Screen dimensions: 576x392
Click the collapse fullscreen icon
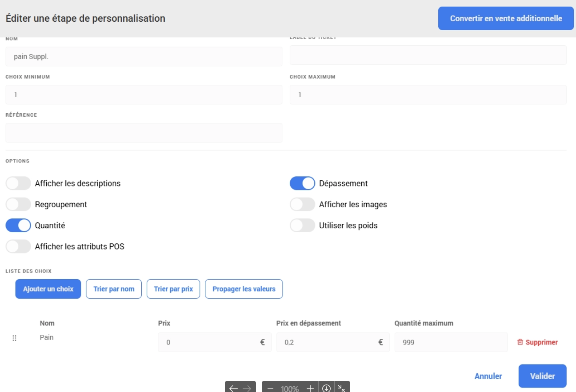[x=341, y=388]
